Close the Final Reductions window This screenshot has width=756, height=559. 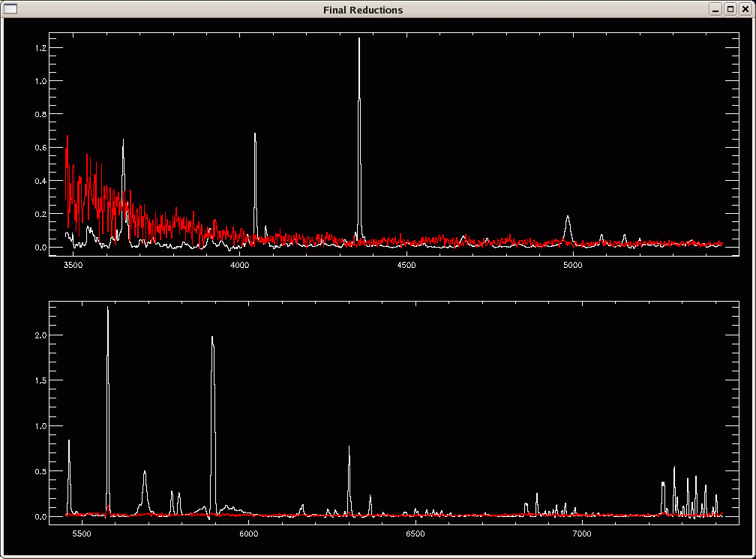(x=744, y=9)
